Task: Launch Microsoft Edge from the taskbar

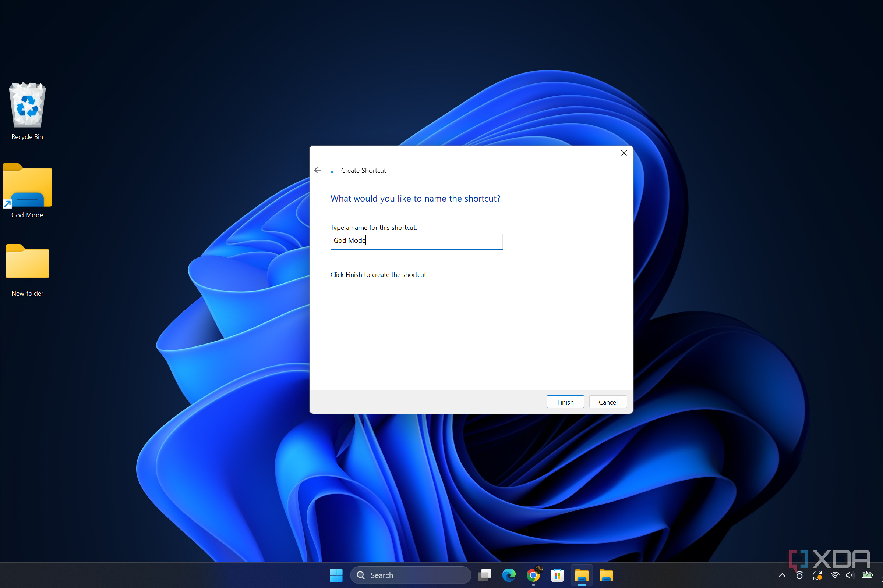Action: pyautogui.click(x=509, y=575)
